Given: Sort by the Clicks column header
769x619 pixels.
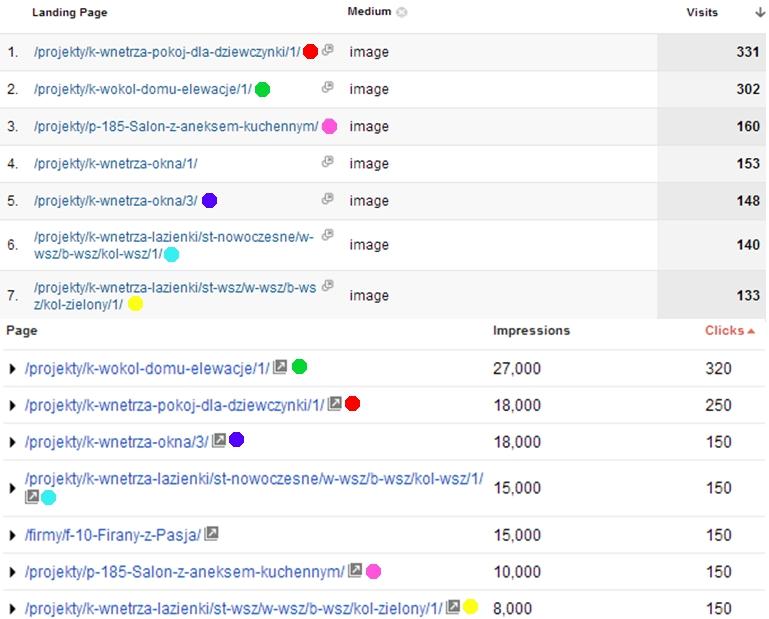Looking at the screenshot, I should (730, 330).
